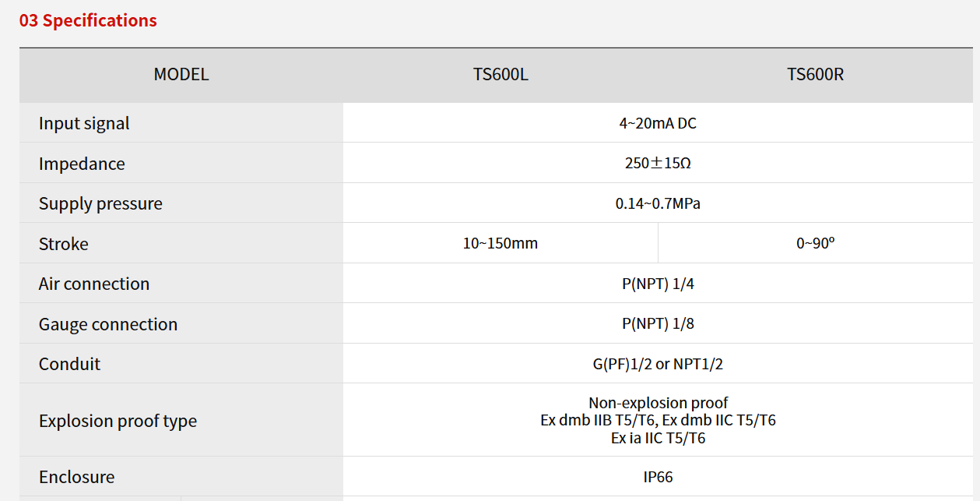Click the 0~90º stroke value
The height and width of the screenshot is (501, 980).
click(x=815, y=244)
